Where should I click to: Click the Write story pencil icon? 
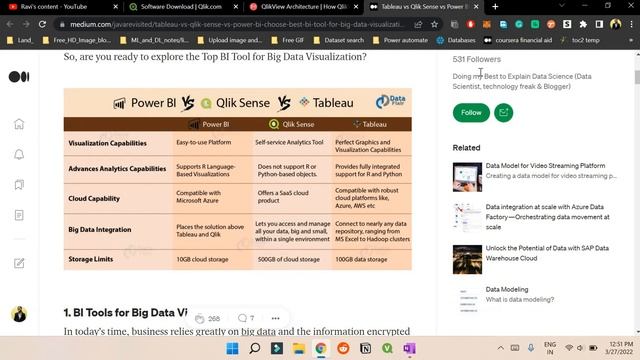click(19, 263)
